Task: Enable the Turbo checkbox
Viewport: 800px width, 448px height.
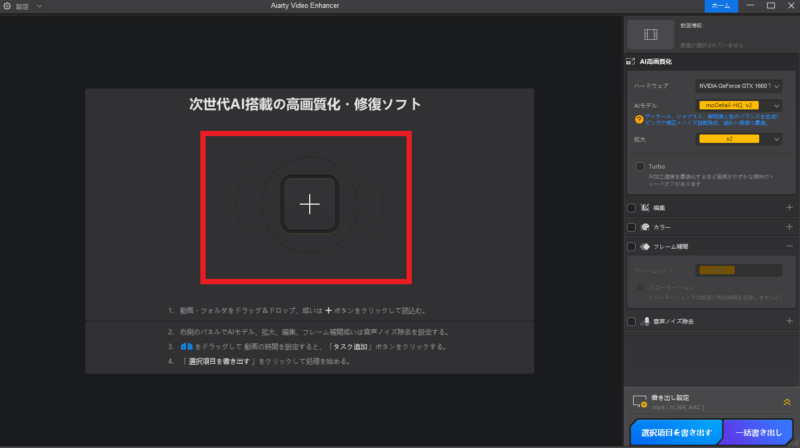Action: tap(640, 166)
